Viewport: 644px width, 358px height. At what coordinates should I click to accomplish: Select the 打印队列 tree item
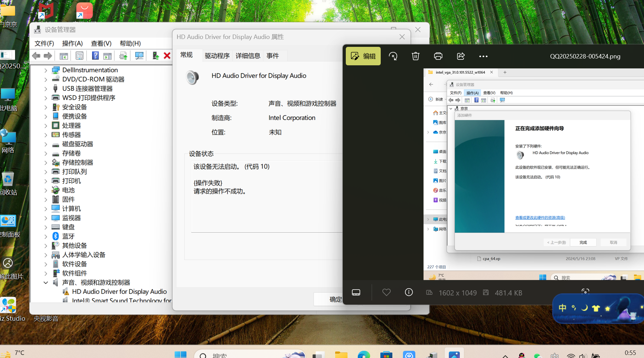click(x=74, y=172)
